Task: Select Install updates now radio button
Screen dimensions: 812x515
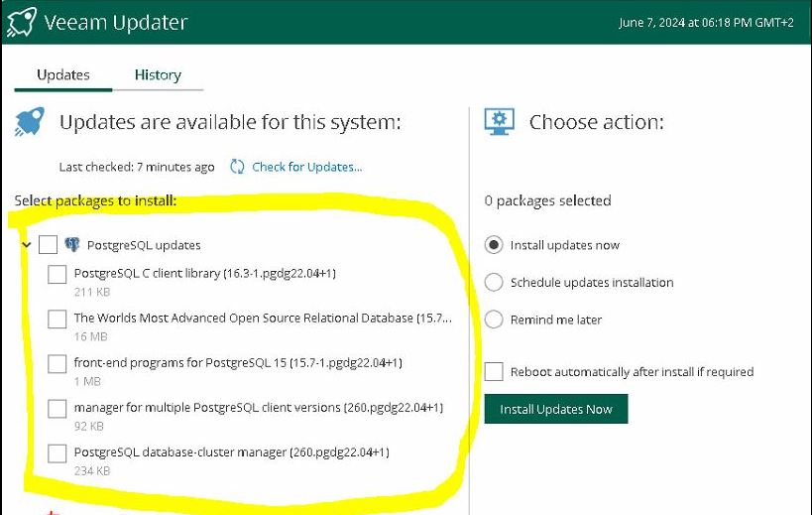Action: pyautogui.click(x=494, y=244)
